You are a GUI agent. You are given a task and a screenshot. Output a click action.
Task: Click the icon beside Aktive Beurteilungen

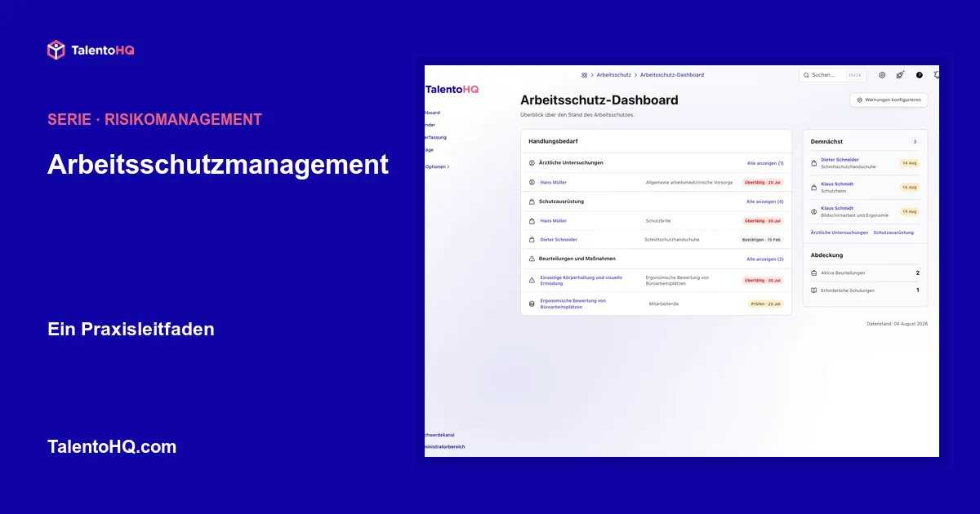pyautogui.click(x=813, y=273)
